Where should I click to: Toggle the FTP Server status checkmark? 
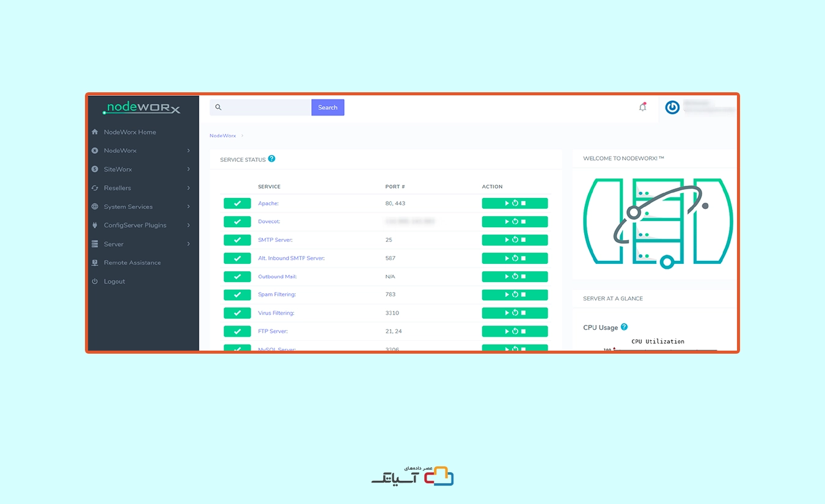(237, 331)
